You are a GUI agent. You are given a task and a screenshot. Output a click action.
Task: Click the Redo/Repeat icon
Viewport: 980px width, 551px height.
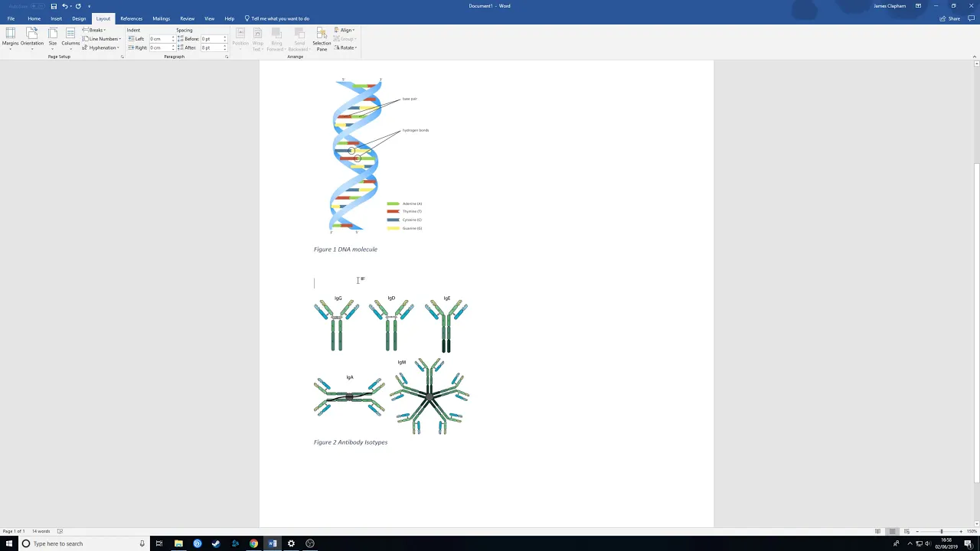click(x=78, y=6)
